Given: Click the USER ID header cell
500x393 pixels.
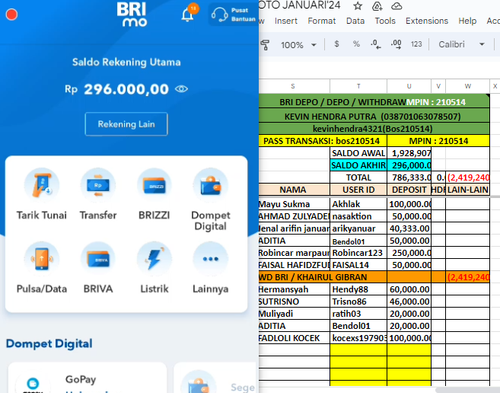Looking at the screenshot, I should tap(358, 190).
